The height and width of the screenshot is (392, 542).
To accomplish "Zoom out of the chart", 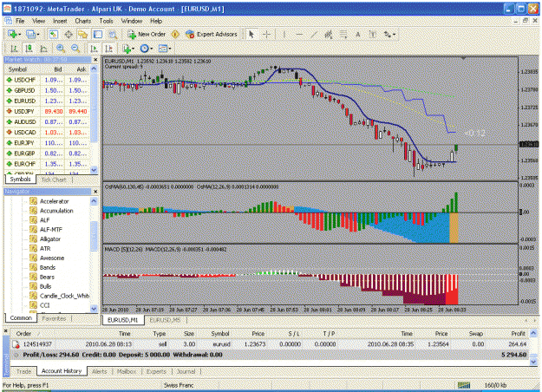I will coord(75,49).
